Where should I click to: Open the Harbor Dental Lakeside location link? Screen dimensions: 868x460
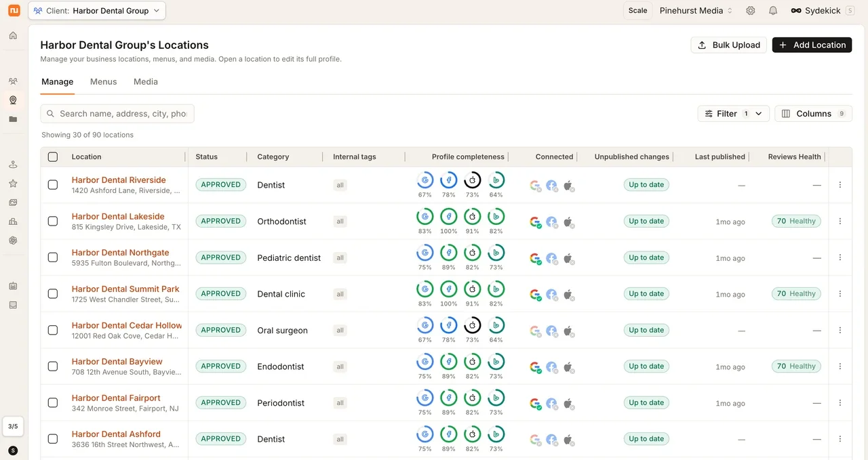coord(118,217)
